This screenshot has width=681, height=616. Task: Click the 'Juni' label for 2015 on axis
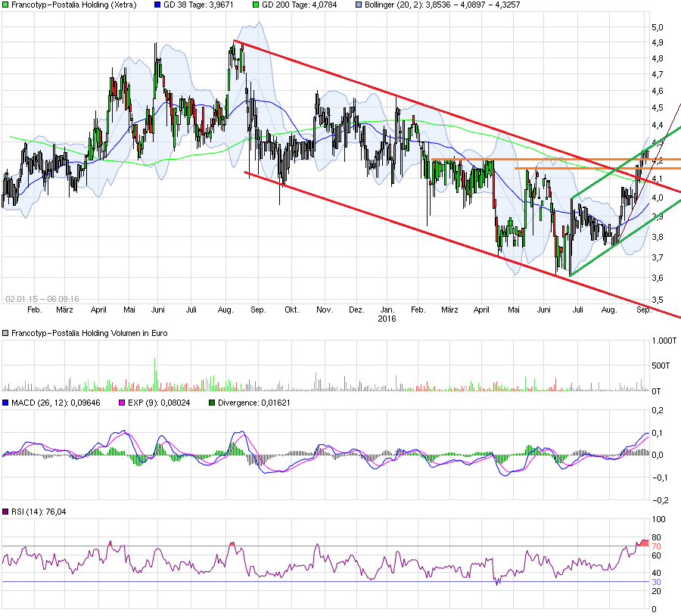pos(157,310)
